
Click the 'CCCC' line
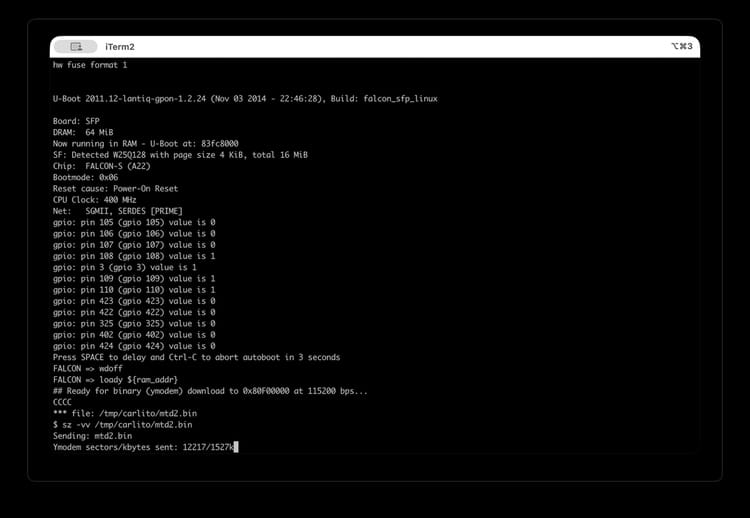[x=62, y=402]
